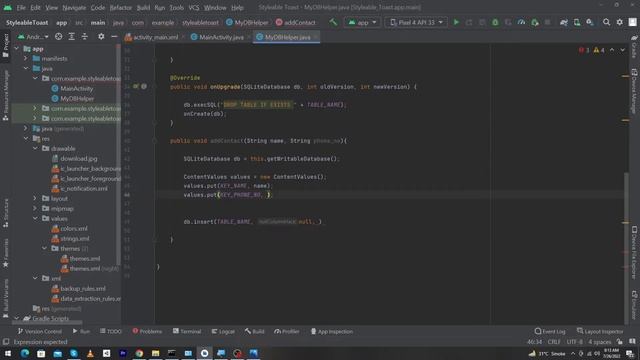Click CRLF line separator in status bar

pyautogui.click(x=554, y=342)
